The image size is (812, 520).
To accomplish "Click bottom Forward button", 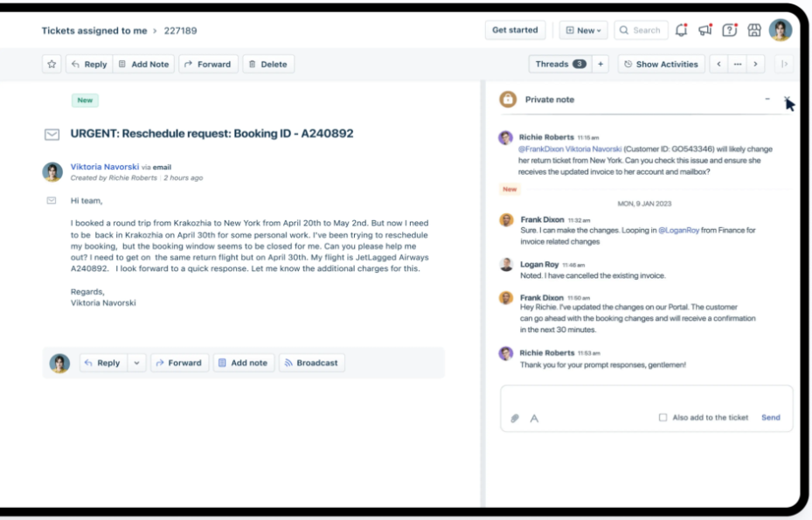I will pyautogui.click(x=179, y=363).
